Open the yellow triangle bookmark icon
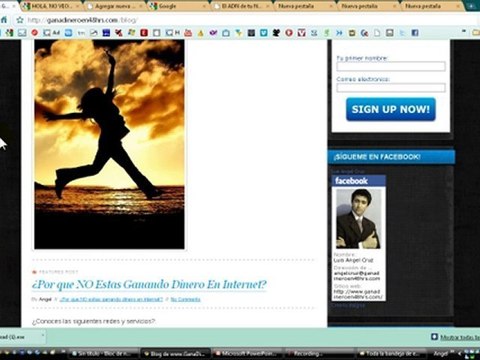Image resolution: width=480 pixels, height=360 pixels. [x=201, y=33]
